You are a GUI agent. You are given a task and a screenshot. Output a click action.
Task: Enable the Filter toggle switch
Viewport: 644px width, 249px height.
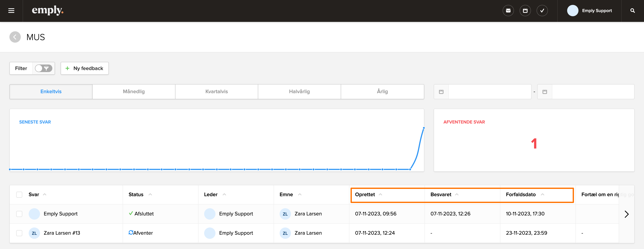click(44, 68)
